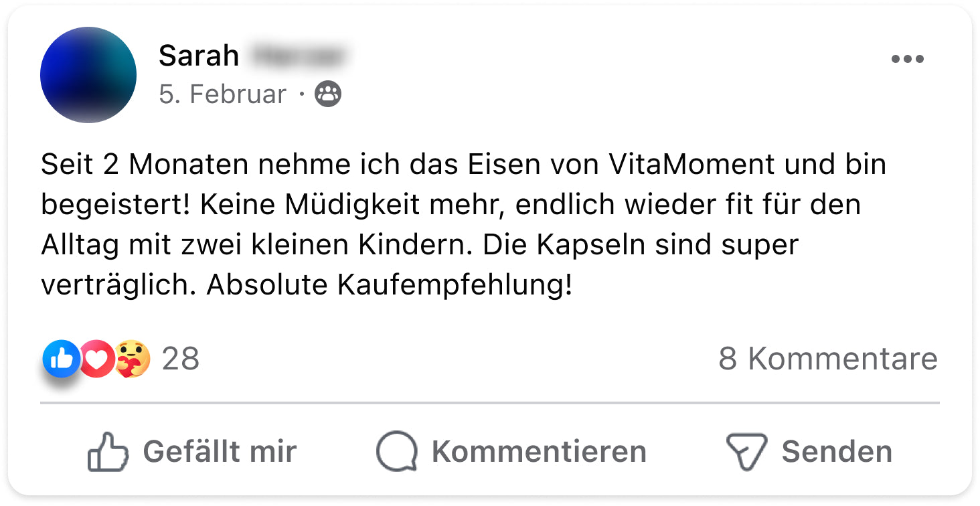
Task: Click the red heart reaction icon
Action: tap(97, 359)
